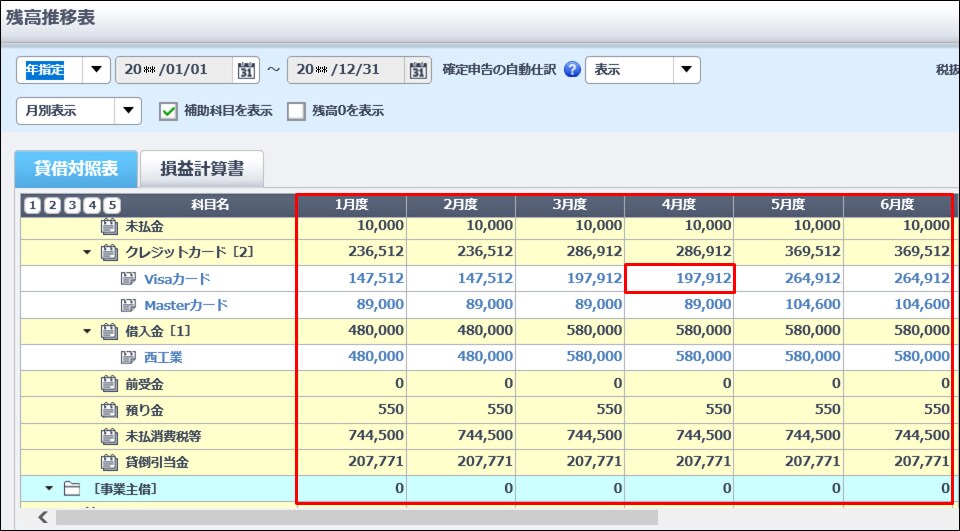Viewport: 960px width, 531px height.
Task: Click 未払金 2月度 value 10,000
Action: click(x=490, y=225)
